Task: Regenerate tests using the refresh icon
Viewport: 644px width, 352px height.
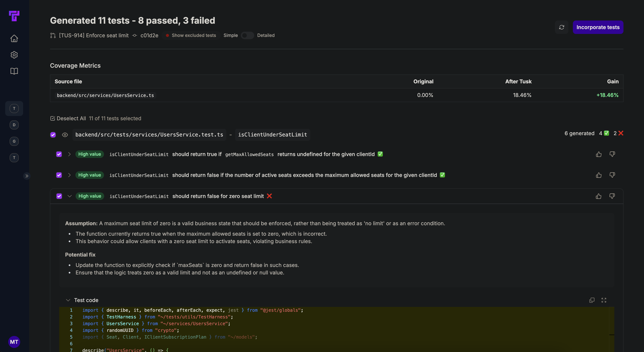Action: point(562,27)
